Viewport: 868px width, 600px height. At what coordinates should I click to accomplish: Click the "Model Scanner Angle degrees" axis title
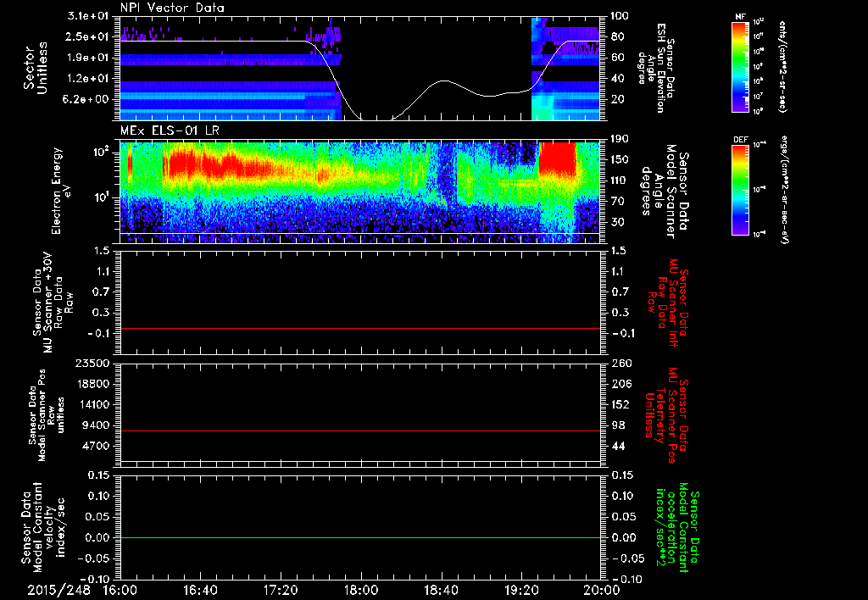tap(658, 192)
